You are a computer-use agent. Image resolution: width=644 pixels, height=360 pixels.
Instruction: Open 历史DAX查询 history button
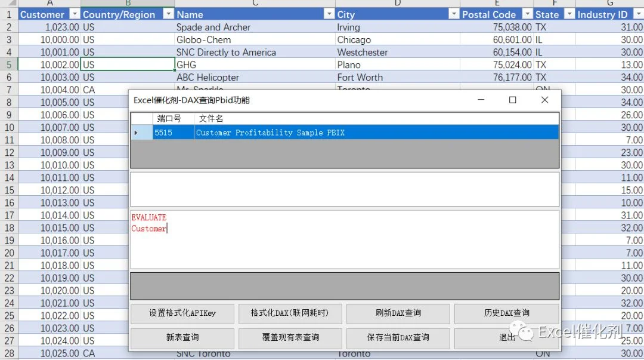tap(506, 313)
